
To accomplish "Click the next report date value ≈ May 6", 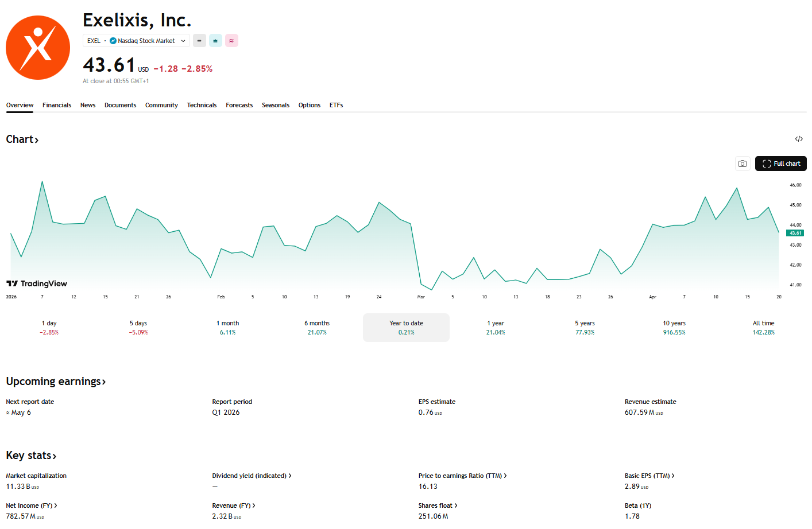I will point(18,413).
